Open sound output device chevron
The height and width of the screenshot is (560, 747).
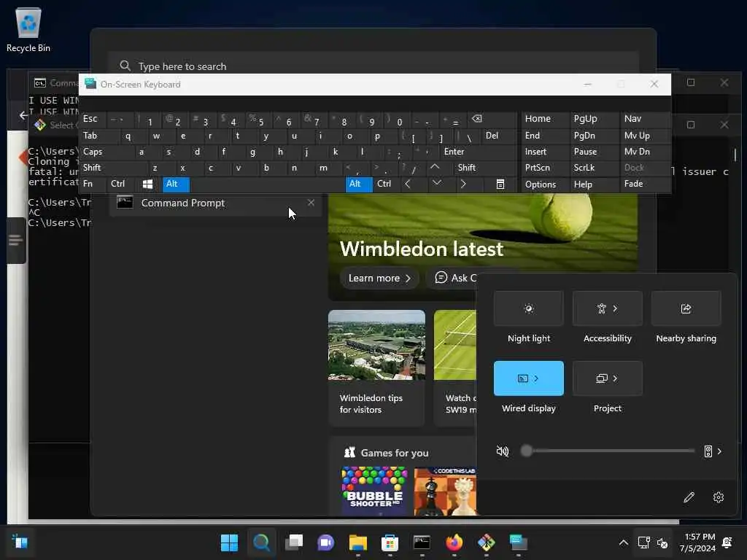[x=719, y=451]
